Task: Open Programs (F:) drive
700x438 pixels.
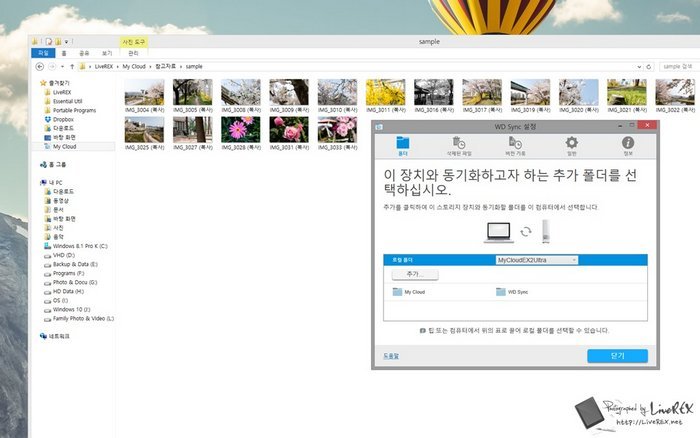Action: [64, 273]
